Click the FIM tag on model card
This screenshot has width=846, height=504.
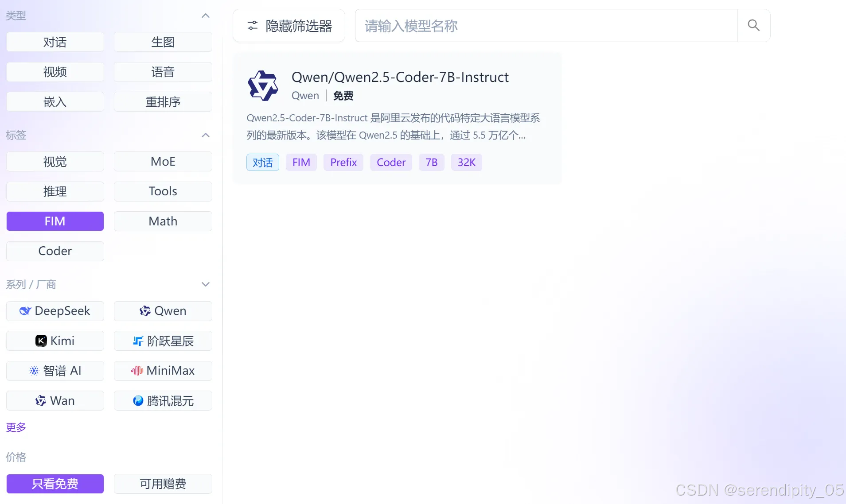301,163
